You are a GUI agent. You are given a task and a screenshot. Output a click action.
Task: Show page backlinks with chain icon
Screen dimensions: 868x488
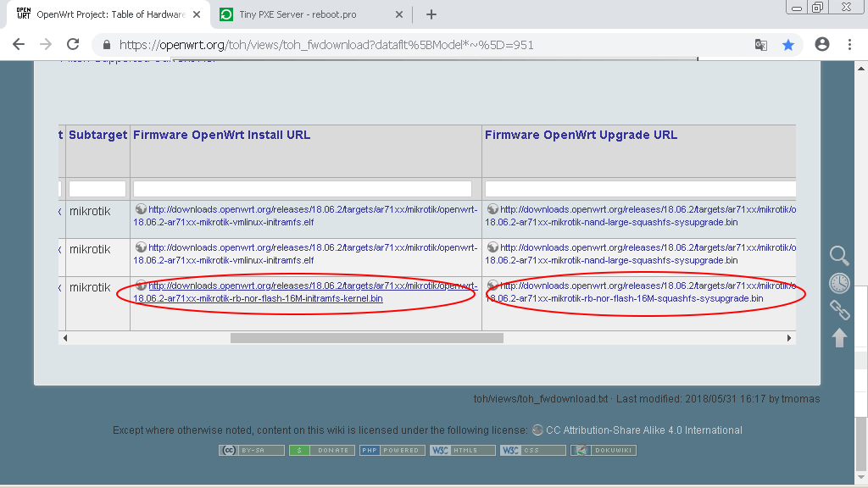pos(839,311)
